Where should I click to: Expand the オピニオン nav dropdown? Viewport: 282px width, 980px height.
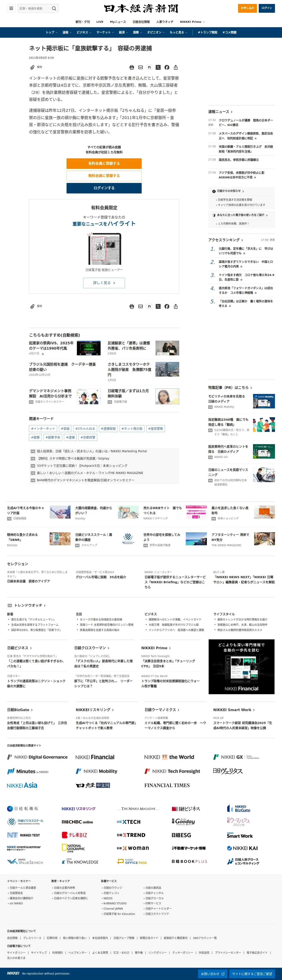tap(155, 32)
